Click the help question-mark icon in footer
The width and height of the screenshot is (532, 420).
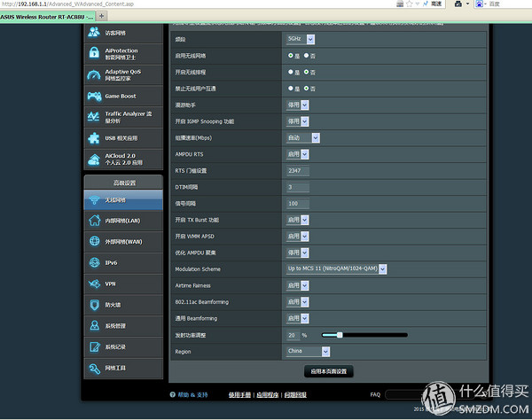click(172, 394)
